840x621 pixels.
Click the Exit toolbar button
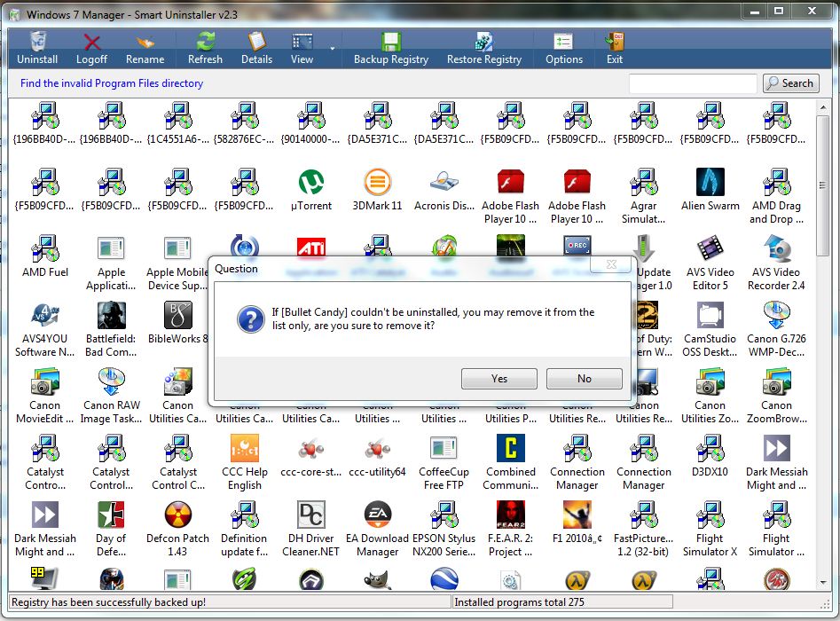point(615,48)
